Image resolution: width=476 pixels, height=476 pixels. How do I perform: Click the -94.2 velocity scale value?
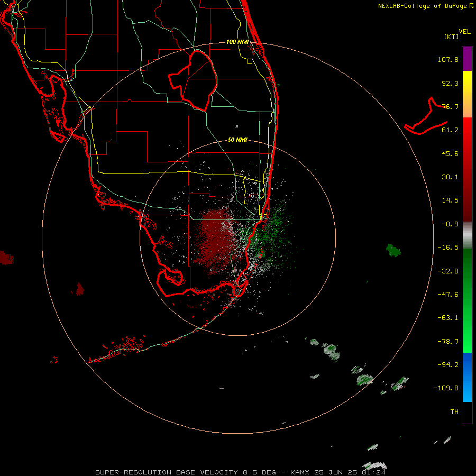pyautogui.click(x=448, y=365)
